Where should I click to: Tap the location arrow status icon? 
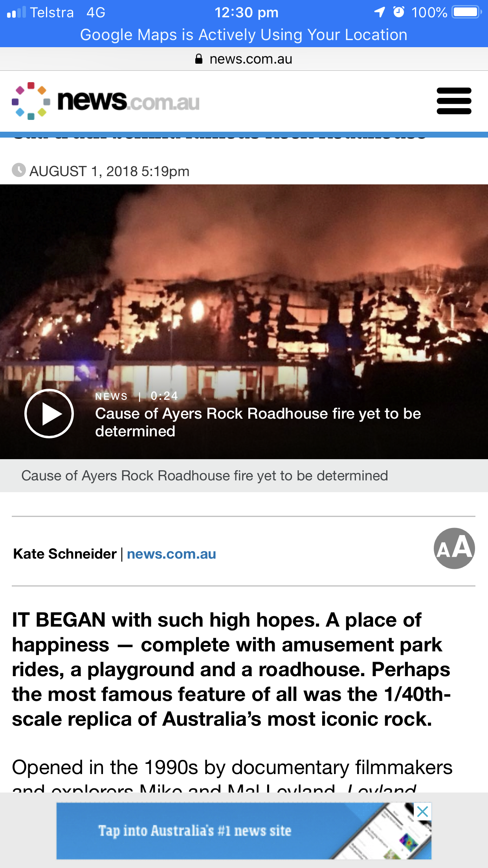tap(380, 12)
